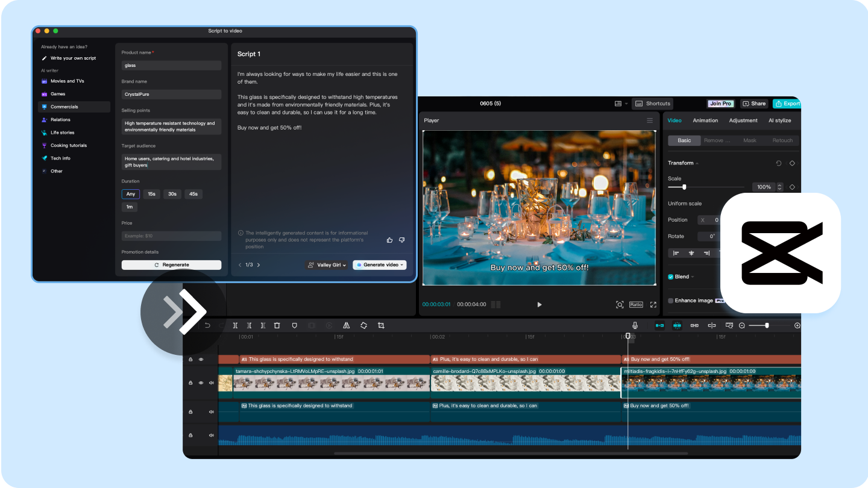Enable the Enhance image toggle
The image size is (868, 488).
pos(671,300)
